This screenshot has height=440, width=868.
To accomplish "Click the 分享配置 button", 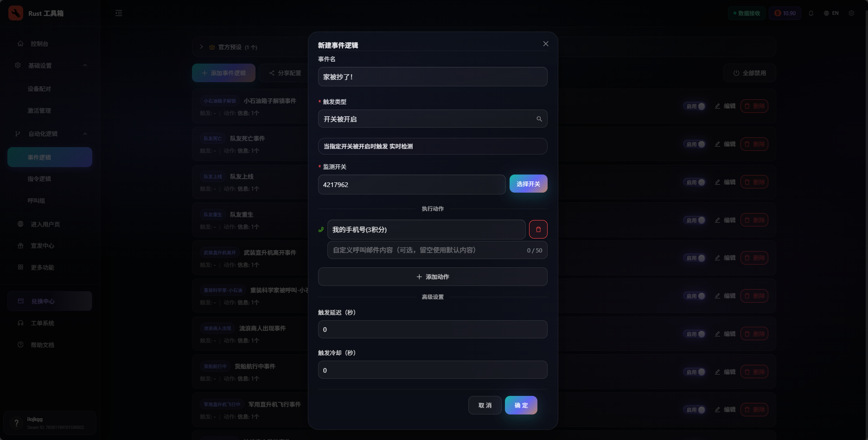I will [286, 73].
